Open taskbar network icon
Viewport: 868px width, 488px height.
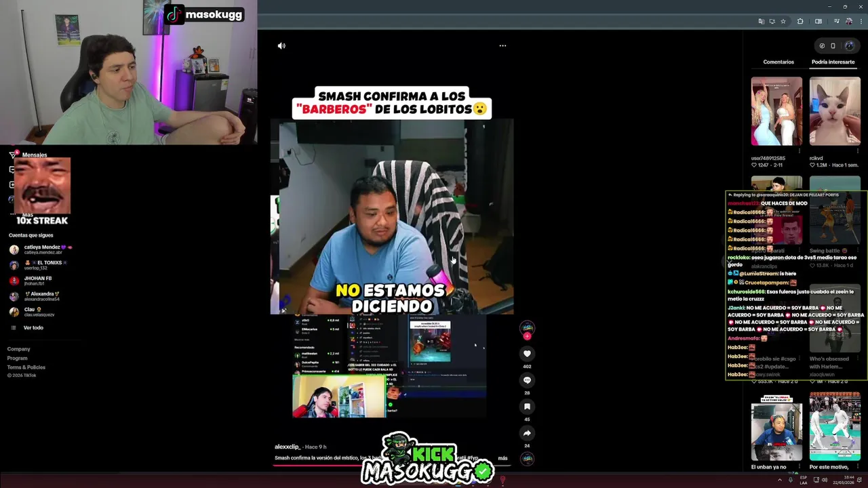[816, 480]
